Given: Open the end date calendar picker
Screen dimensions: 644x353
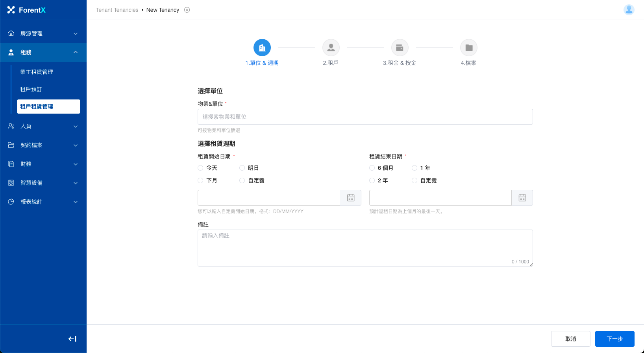Looking at the screenshot, I should pyautogui.click(x=522, y=198).
